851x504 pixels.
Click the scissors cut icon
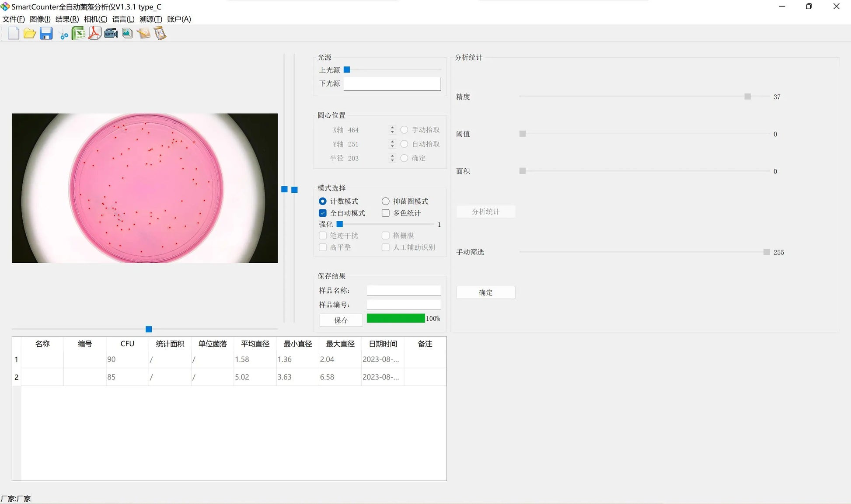[64, 35]
